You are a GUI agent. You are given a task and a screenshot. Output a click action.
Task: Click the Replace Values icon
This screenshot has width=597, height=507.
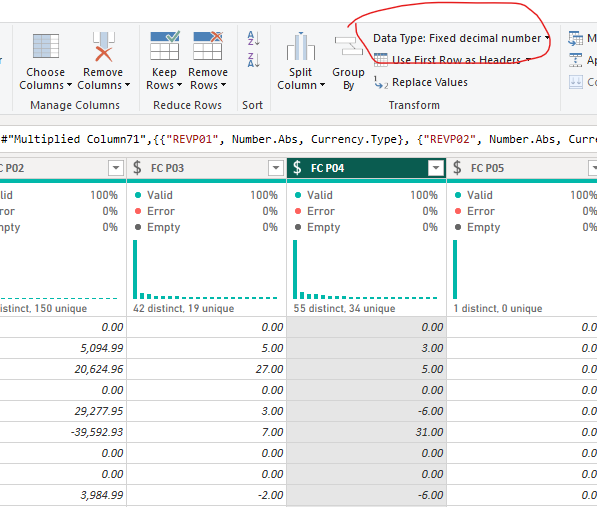tap(381, 82)
